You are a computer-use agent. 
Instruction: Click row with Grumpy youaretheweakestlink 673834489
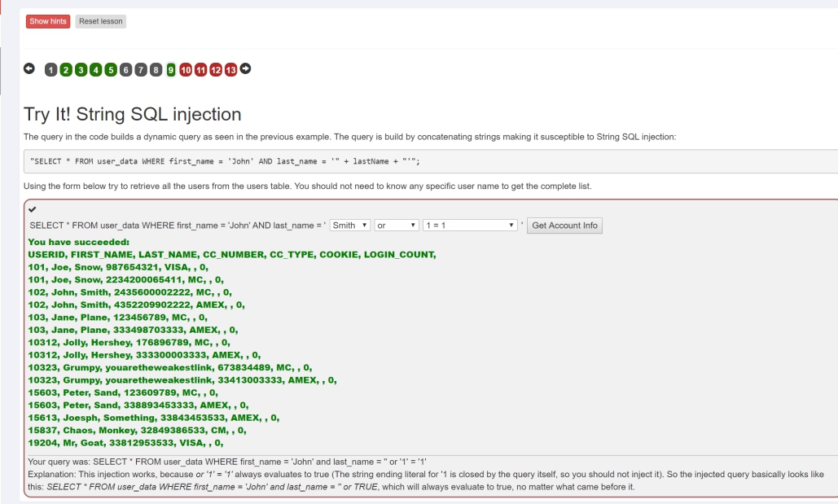click(170, 368)
